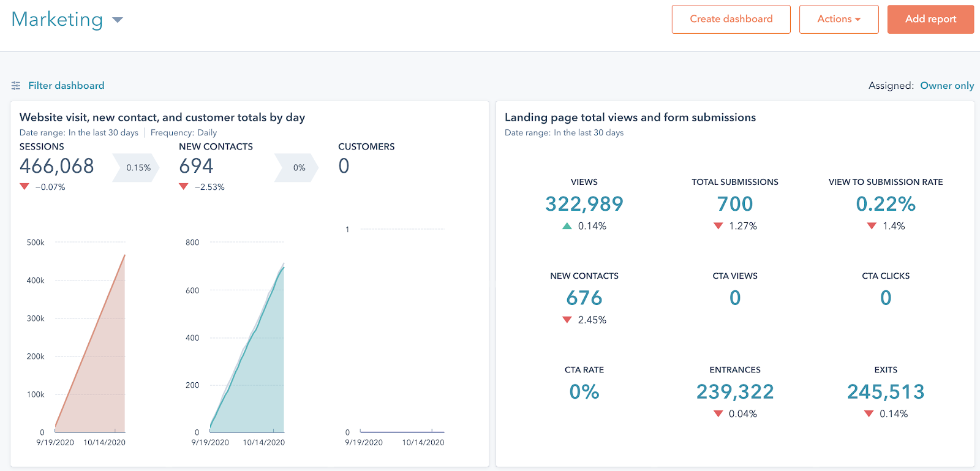Click the red down arrow under Exits
Image resolution: width=980 pixels, height=471 pixels.
pyautogui.click(x=869, y=414)
